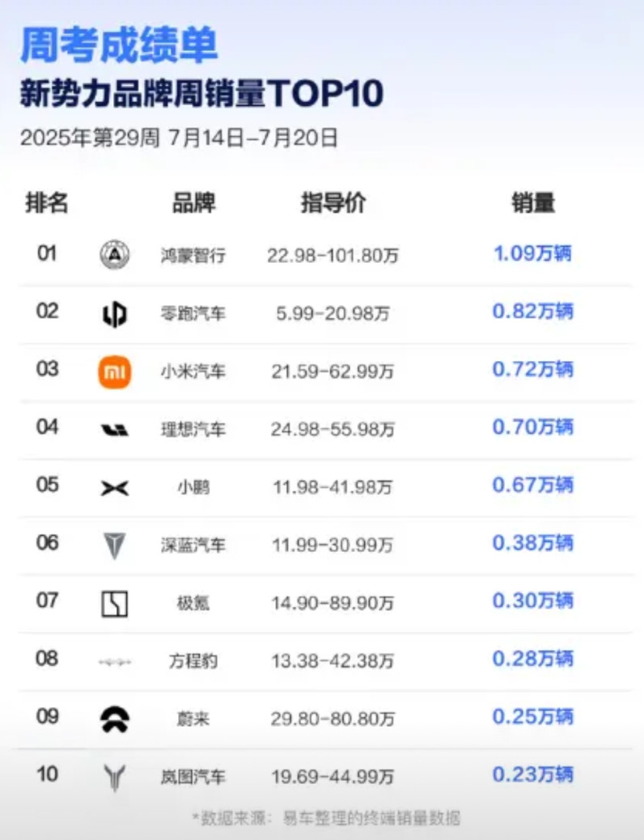Click sales figure 0.25万辆
Image resolution: width=644 pixels, height=840 pixels.
click(533, 716)
